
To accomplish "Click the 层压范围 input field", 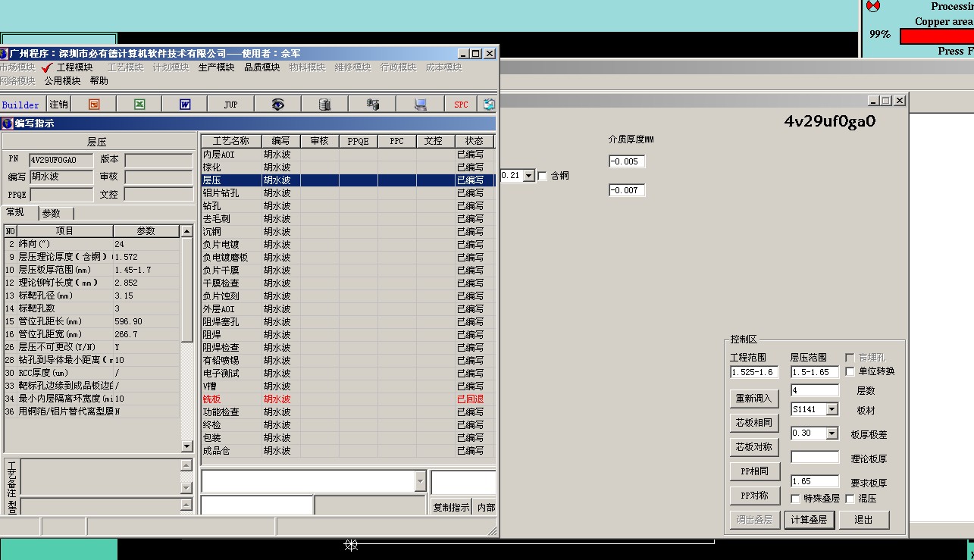I will (815, 372).
